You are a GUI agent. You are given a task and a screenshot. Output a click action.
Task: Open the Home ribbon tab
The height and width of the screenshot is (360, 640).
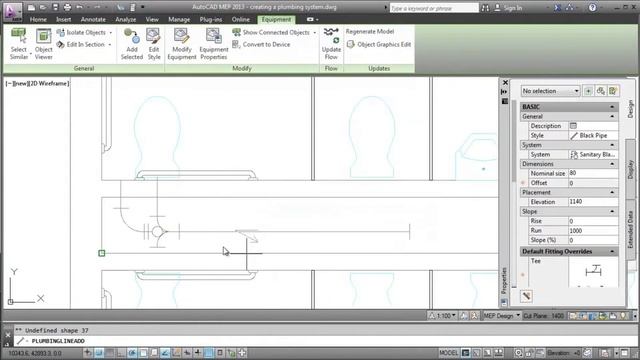pos(38,19)
